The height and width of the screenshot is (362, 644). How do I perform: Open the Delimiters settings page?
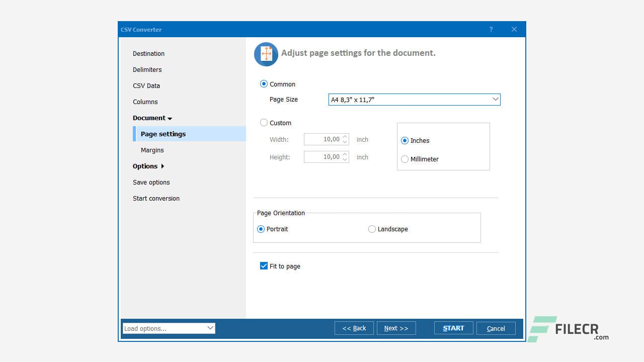tap(147, 70)
